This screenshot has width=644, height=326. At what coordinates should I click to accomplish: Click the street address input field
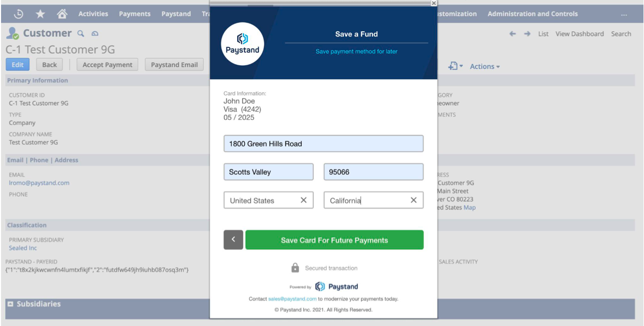tap(324, 143)
